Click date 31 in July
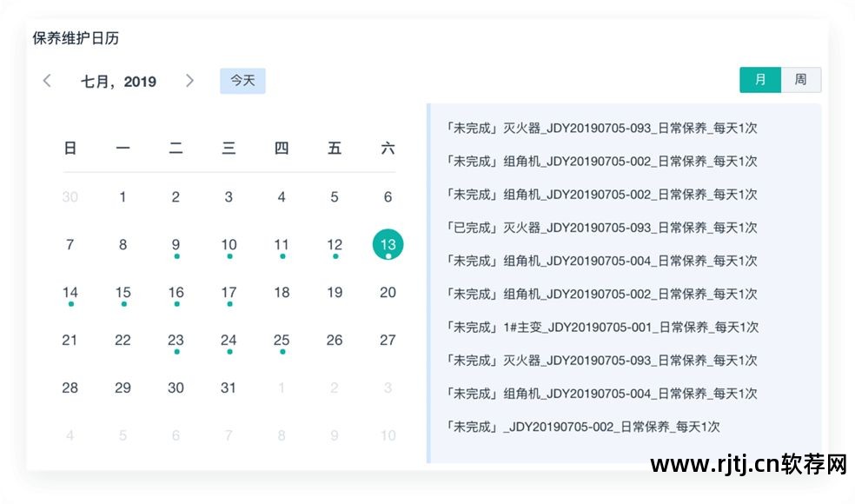Image resolution: width=855 pixels, height=504 pixels. click(x=229, y=388)
